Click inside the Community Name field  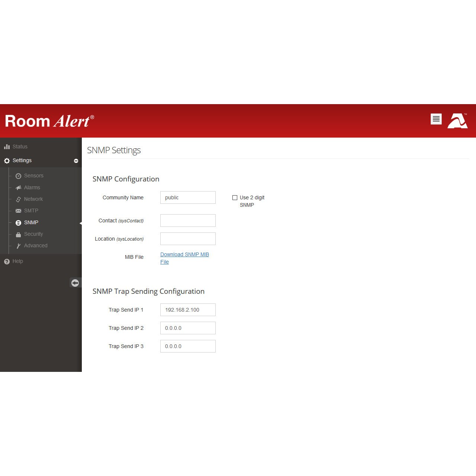coord(188,197)
